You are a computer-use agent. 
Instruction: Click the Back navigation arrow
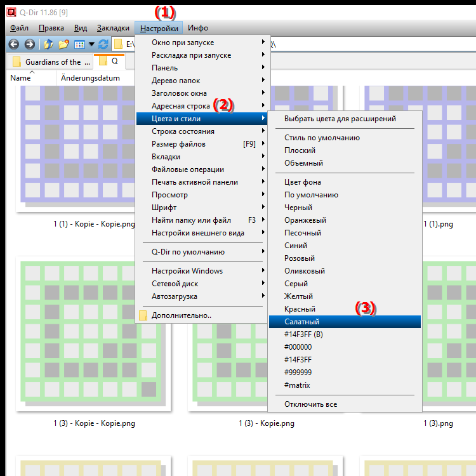pos(13,44)
